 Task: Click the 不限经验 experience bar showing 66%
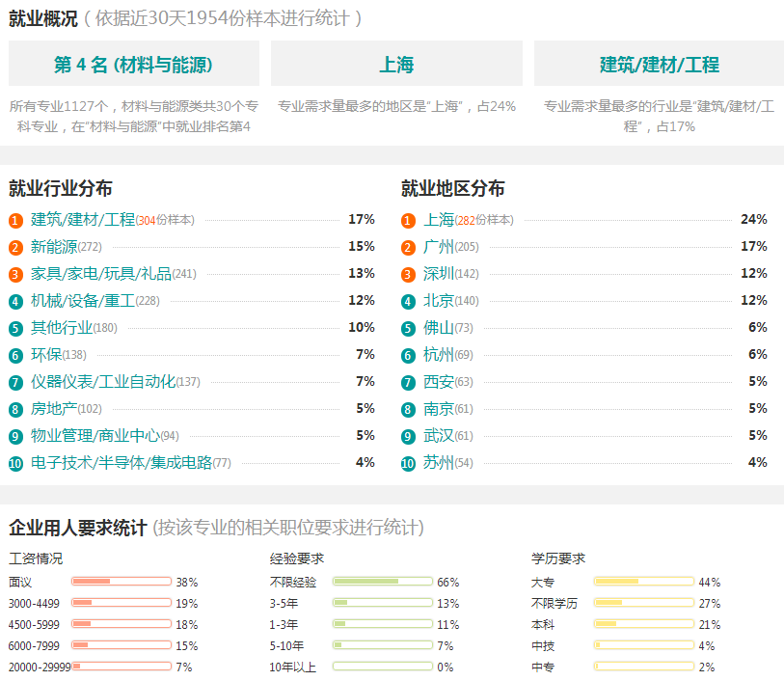(383, 581)
